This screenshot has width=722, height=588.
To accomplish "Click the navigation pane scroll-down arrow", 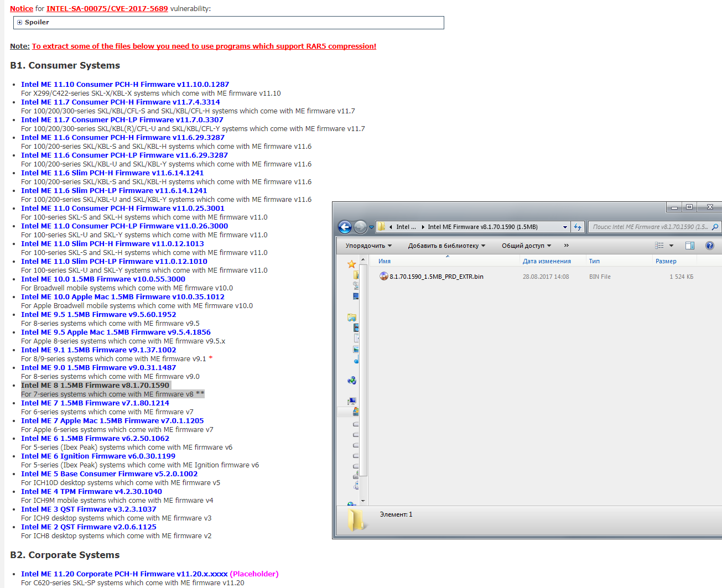I will [363, 501].
